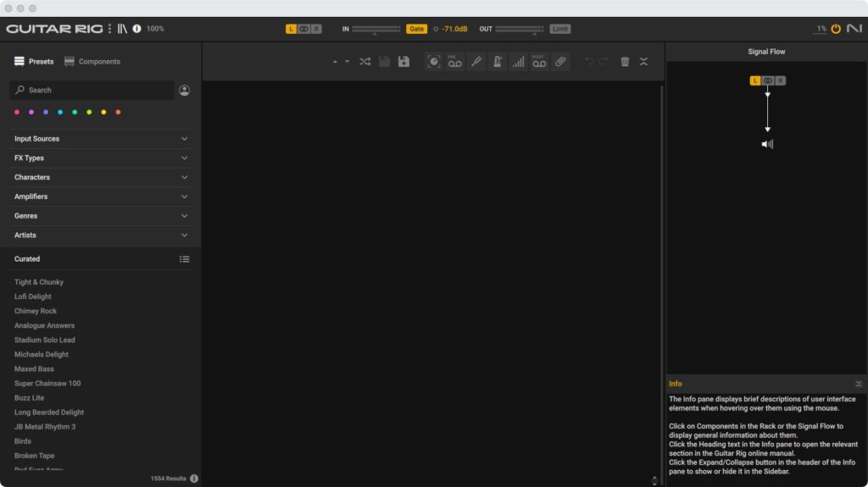
Task: Load the Lofi Delight preset
Action: (x=33, y=296)
